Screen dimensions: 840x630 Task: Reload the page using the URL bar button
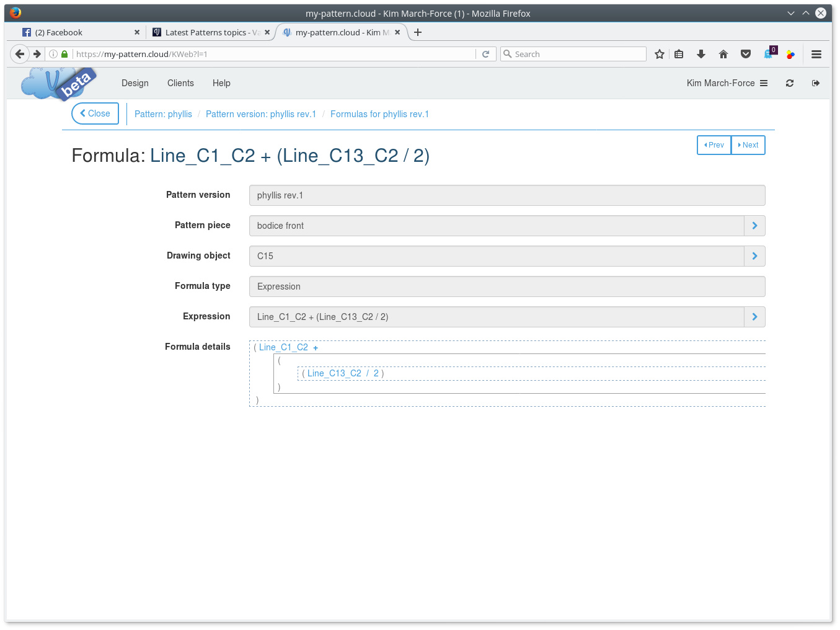coord(485,55)
